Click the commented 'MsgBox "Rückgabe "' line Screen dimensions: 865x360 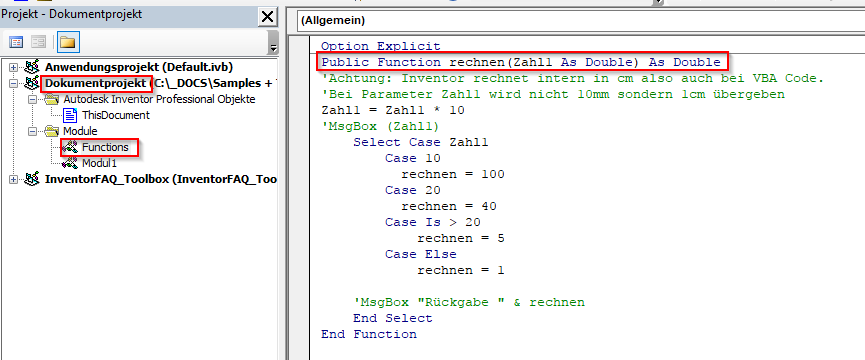[x=469, y=302]
